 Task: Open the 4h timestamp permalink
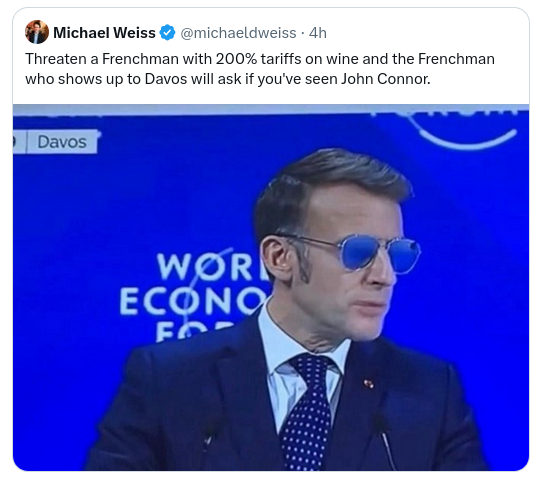(x=318, y=33)
